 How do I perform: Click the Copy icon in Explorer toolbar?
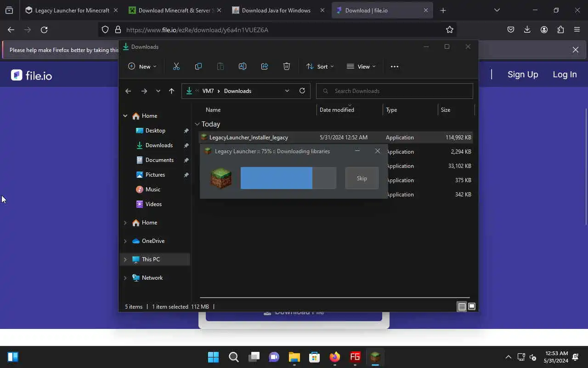198,66
